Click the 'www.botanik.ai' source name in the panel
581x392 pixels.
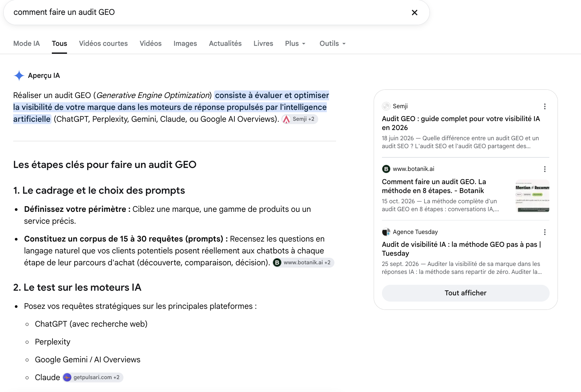click(x=413, y=169)
